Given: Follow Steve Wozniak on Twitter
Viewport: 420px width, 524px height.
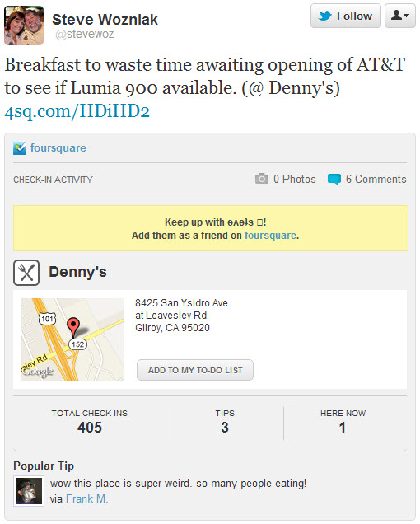Looking at the screenshot, I should 346,16.
